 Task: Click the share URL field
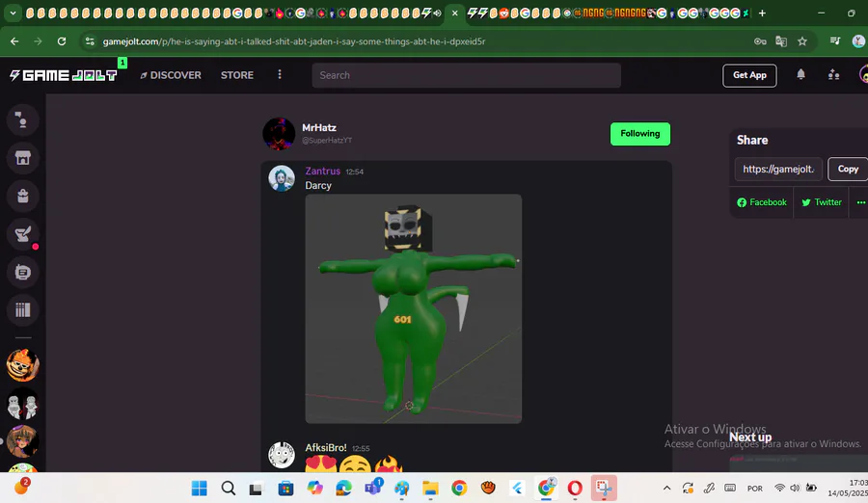coord(778,170)
